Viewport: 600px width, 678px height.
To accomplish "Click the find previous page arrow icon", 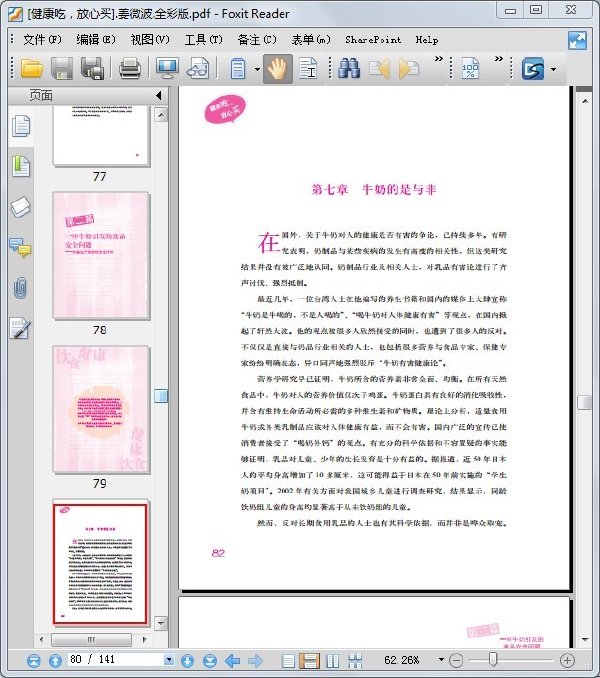I will tap(379, 69).
